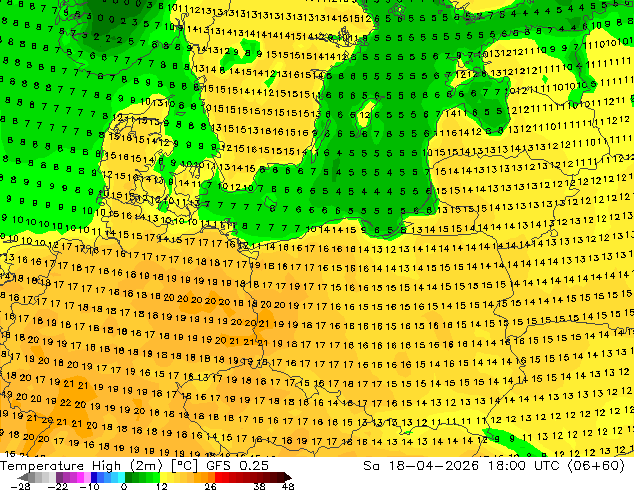This screenshot has width=634, height=490.
Task: Click the bright red segment of the legend
Action: pyautogui.click(x=218, y=477)
